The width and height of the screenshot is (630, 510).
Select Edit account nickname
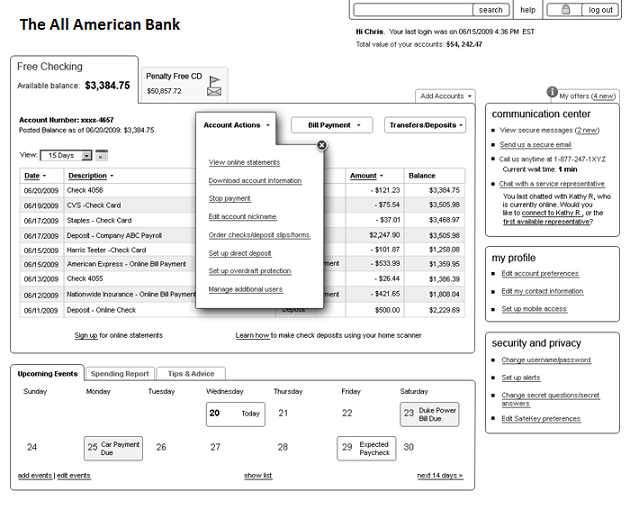[x=242, y=216]
